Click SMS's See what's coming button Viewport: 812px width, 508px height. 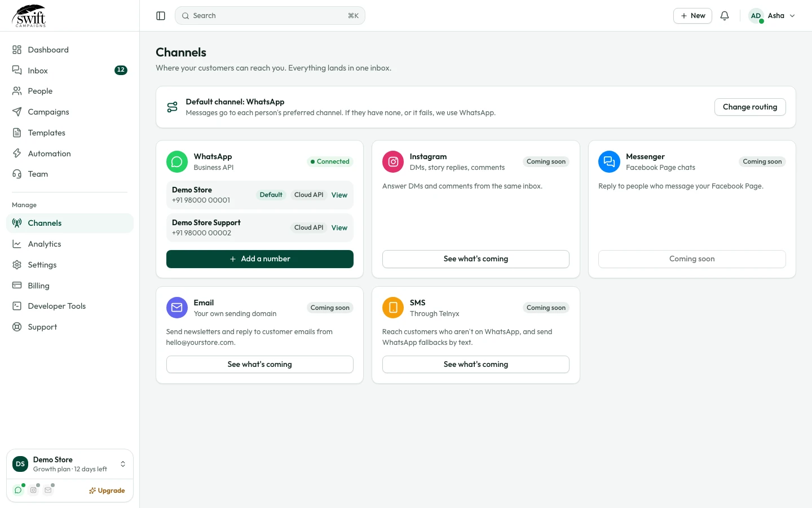[x=476, y=365]
